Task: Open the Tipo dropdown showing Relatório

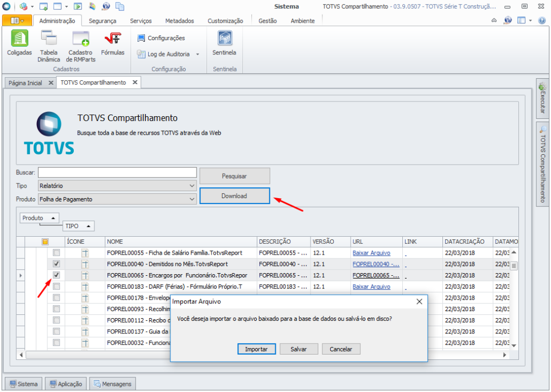Action: [191, 185]
